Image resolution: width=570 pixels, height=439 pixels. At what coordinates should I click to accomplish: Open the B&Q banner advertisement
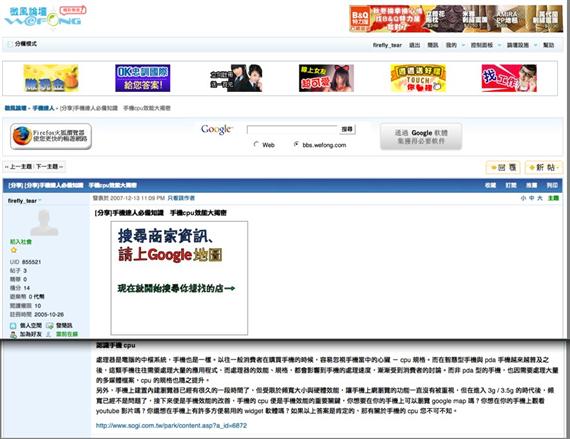tap(456, 19)
